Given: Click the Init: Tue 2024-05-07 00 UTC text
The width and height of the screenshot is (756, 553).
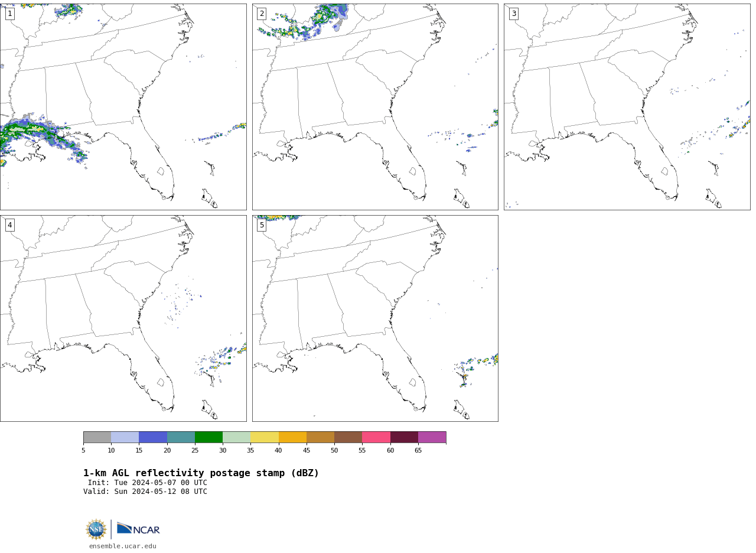Looking at the screenshot, I should pos(147,483).
